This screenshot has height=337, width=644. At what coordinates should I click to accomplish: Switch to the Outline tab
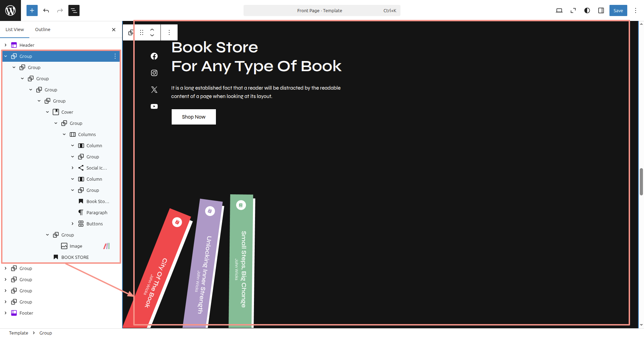(x=43, y=30)
